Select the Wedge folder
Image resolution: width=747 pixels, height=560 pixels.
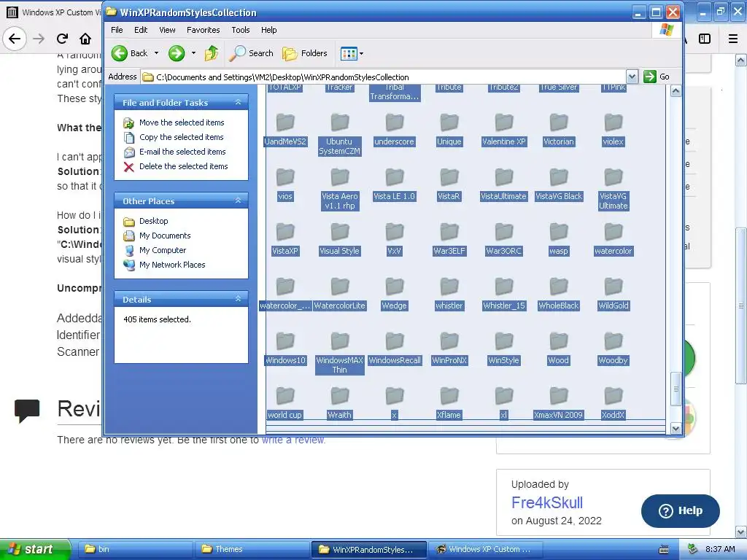[395, 295]
